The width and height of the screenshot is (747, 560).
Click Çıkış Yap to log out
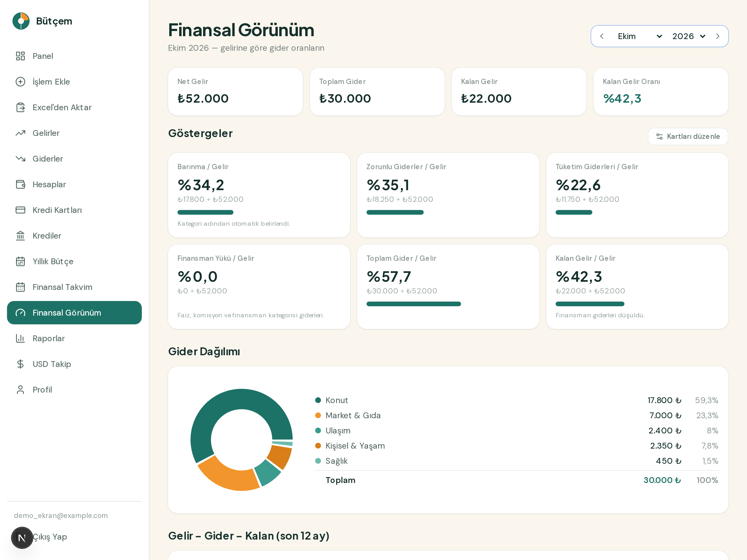pos(50,536)
